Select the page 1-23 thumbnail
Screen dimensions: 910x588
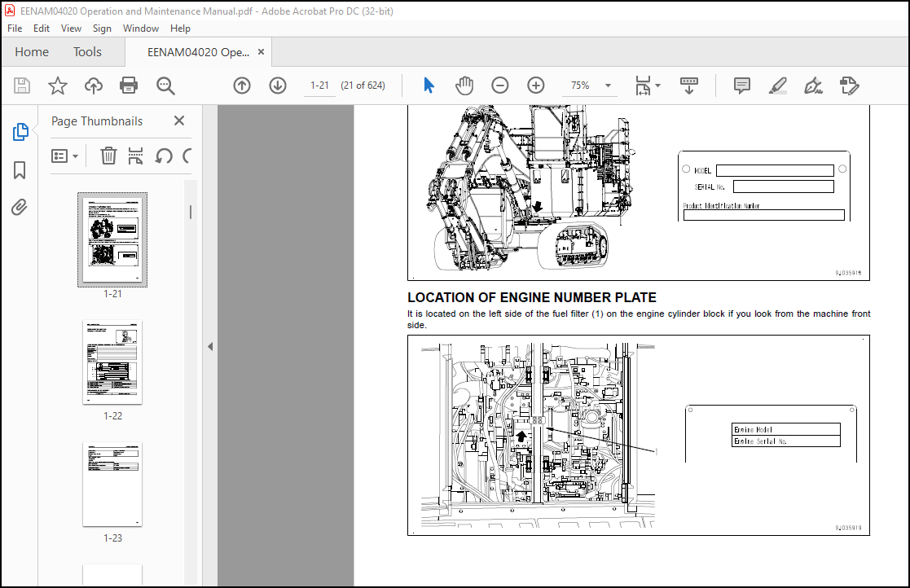(x=112, y=485)
